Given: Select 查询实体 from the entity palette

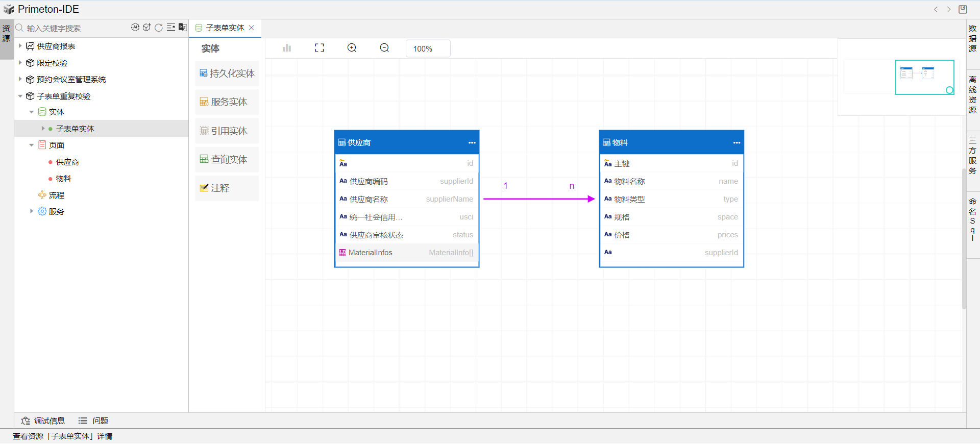Looking at the screenshot, I should [x=227, y=160].
